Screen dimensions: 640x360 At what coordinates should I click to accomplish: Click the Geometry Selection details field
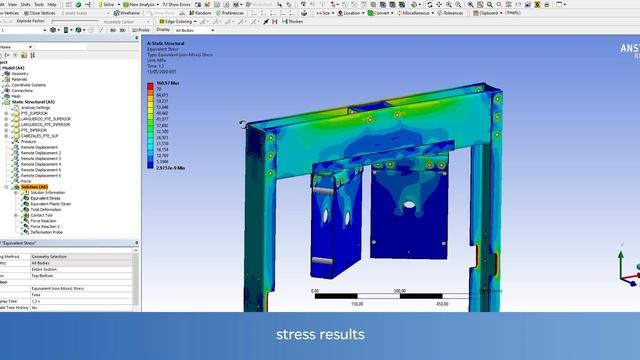pyautogui.click(x=81, y=257)
